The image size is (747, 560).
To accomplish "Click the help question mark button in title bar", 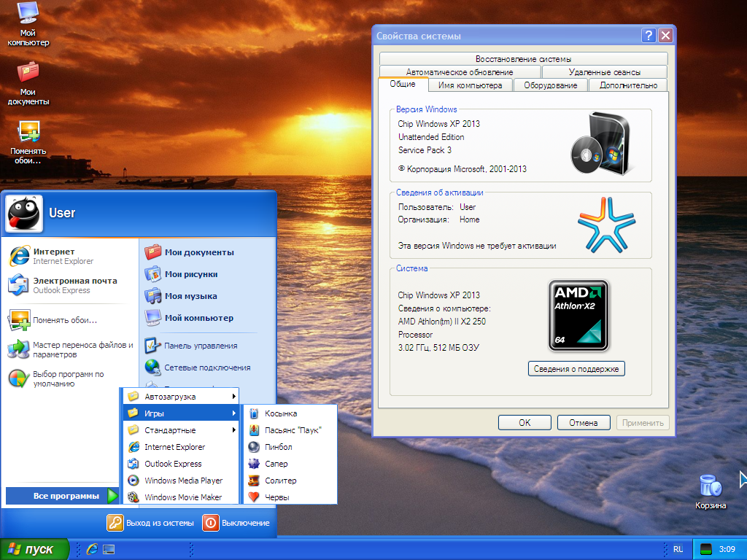I will tap(649, 36).
